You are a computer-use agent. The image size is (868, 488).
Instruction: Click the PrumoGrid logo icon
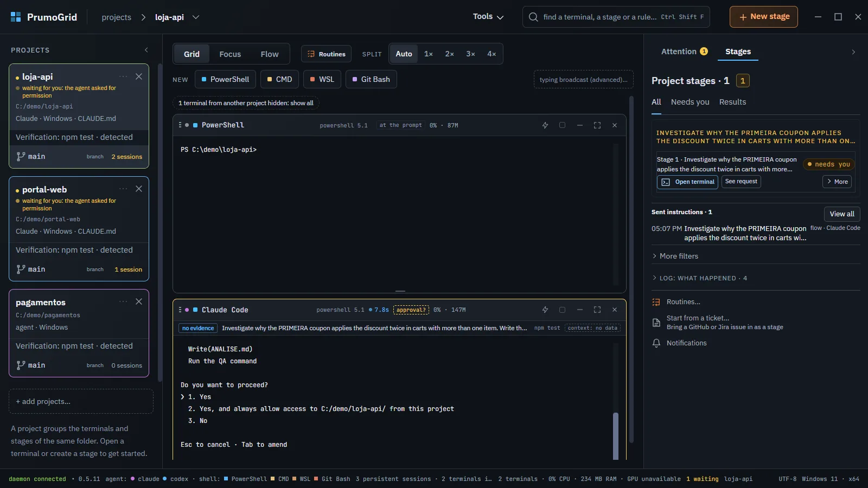(16, 17)
